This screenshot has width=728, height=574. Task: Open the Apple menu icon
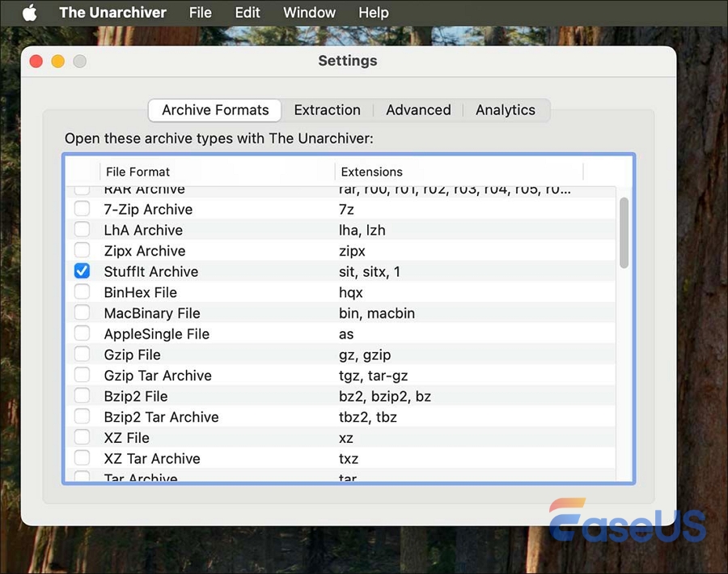click(29, 12)
